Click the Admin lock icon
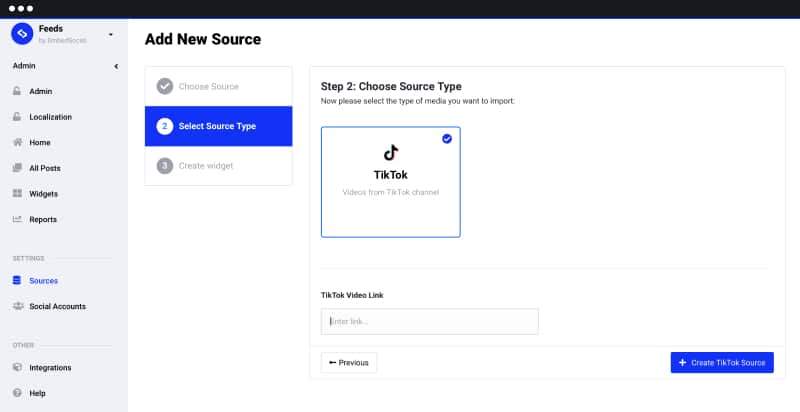 [x=17, y=91]
